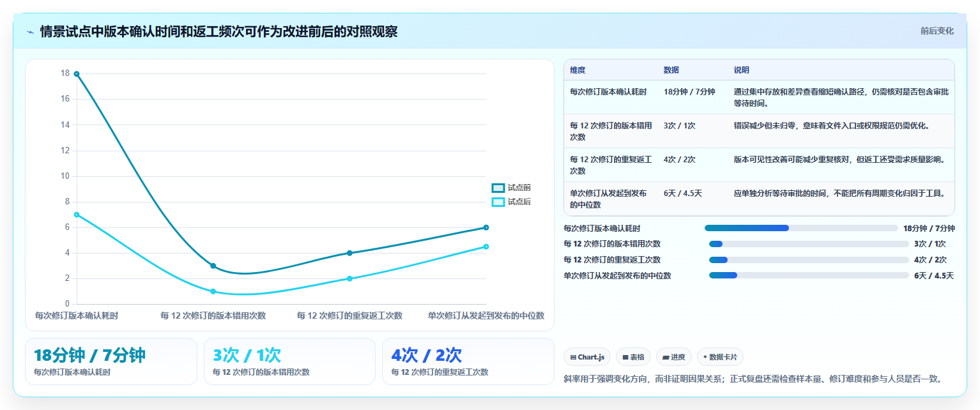Click the 每 12 次修订的重复返工次数 progress bar
Viewport: 980px width, 410px height.
pyautogui.click(x=809, y=260)
